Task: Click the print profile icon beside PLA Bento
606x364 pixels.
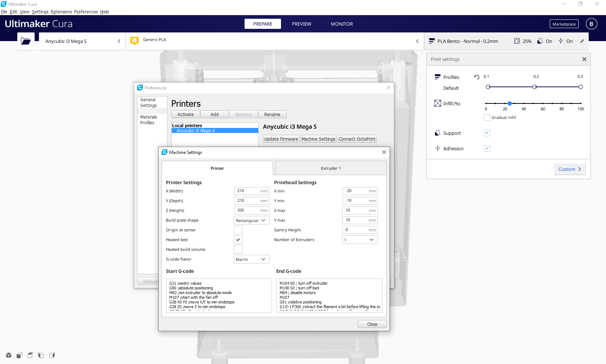Action: coord(432,41)
